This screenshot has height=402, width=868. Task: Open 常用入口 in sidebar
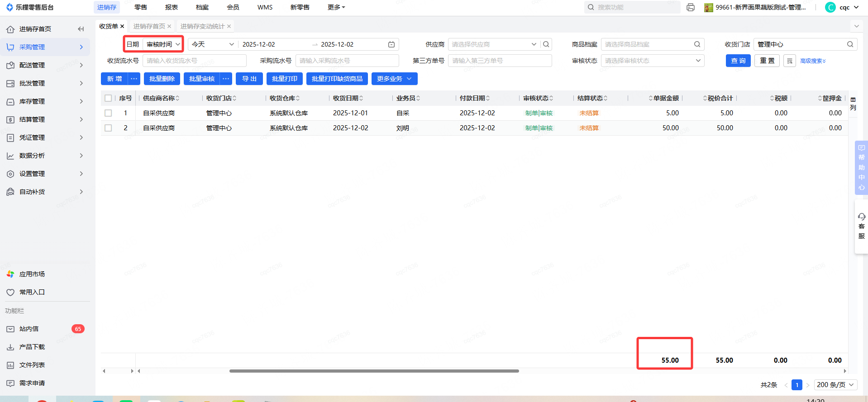(x=32, y=292)
